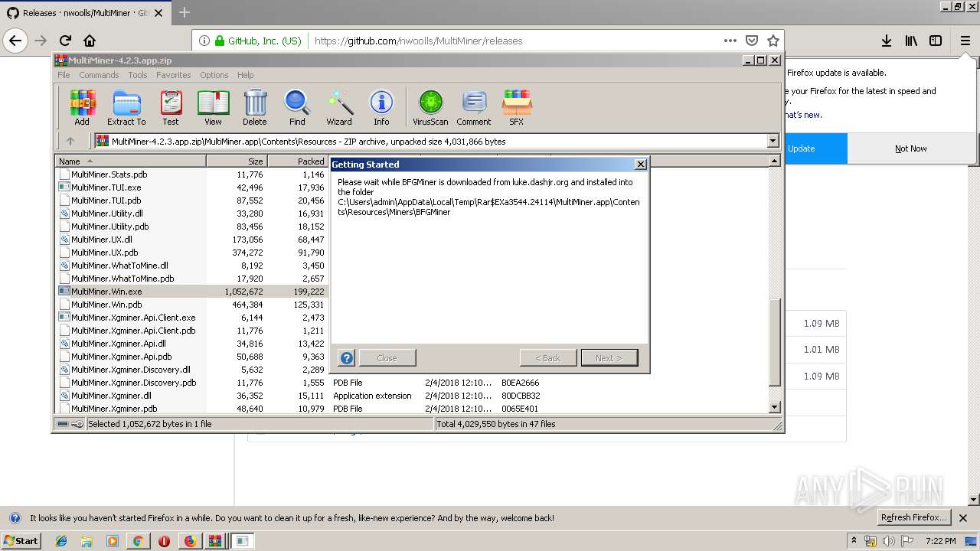Open the Favorites menu
The height and width of the screenshot is (551, 980).
(174, 75)
